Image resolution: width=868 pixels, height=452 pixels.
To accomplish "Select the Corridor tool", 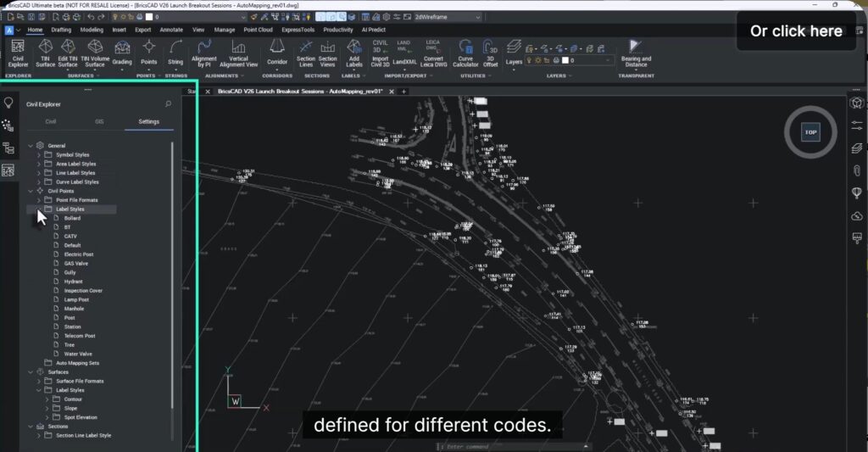I will 277,53.
